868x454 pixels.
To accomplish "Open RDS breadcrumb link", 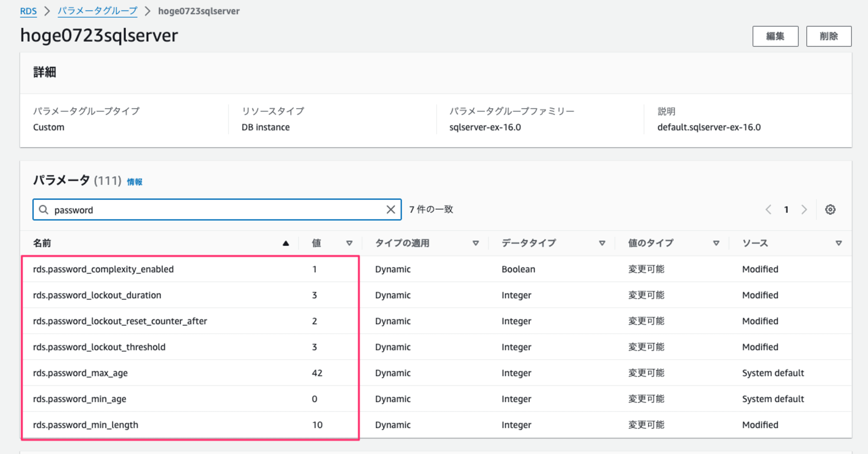I will (28, 11).
